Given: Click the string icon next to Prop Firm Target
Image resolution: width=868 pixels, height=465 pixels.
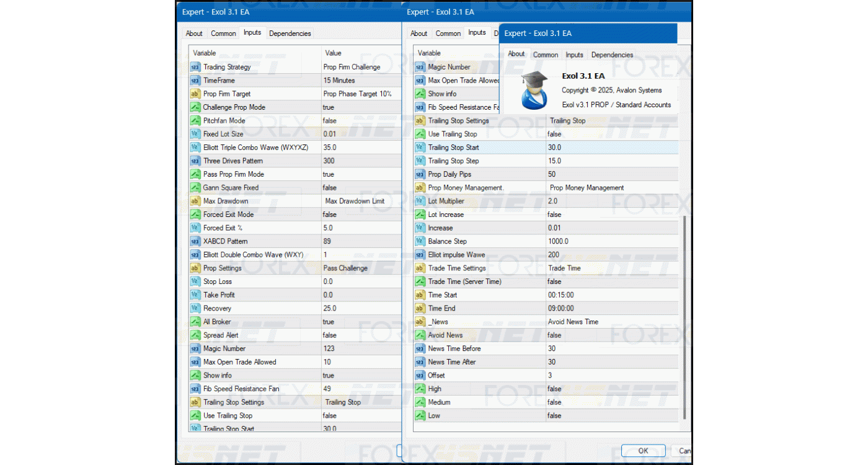Looking at the screenshot, I should point(195,94).
